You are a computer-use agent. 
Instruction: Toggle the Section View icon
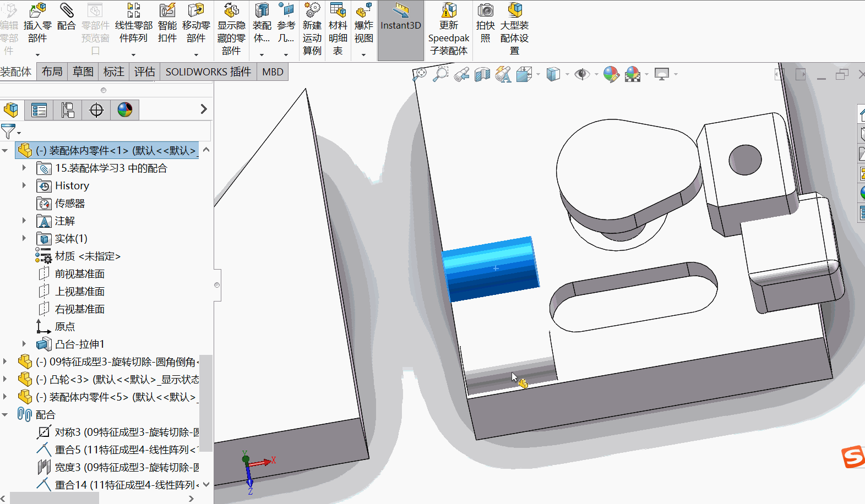[x=482, y=74]
